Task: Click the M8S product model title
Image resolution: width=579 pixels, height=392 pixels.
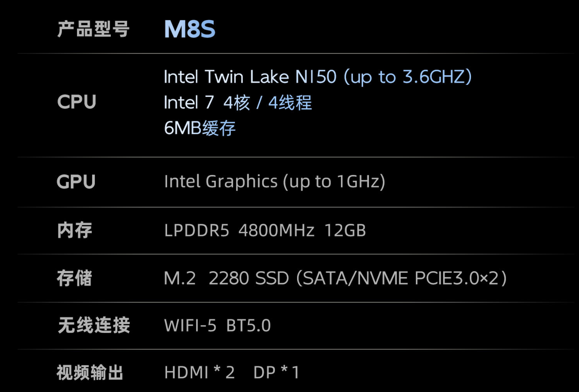Action: pyautogui.click(x=189, y=29)
